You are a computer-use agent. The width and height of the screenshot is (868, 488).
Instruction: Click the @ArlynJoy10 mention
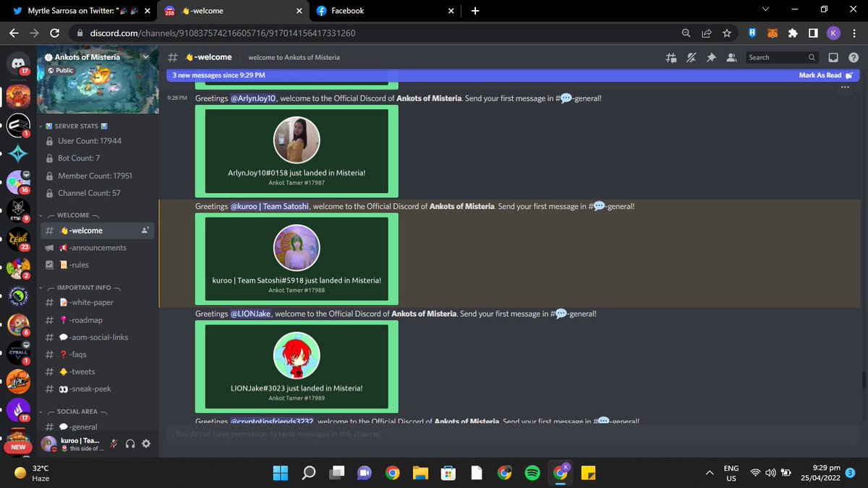pyautogui.click(x=253, y=98)
